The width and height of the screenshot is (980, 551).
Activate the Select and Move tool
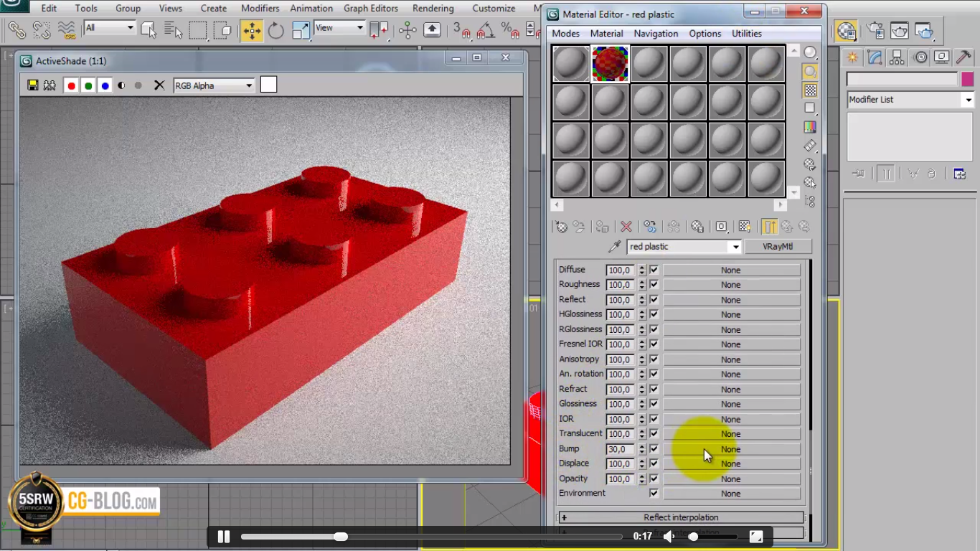point(251,30)
